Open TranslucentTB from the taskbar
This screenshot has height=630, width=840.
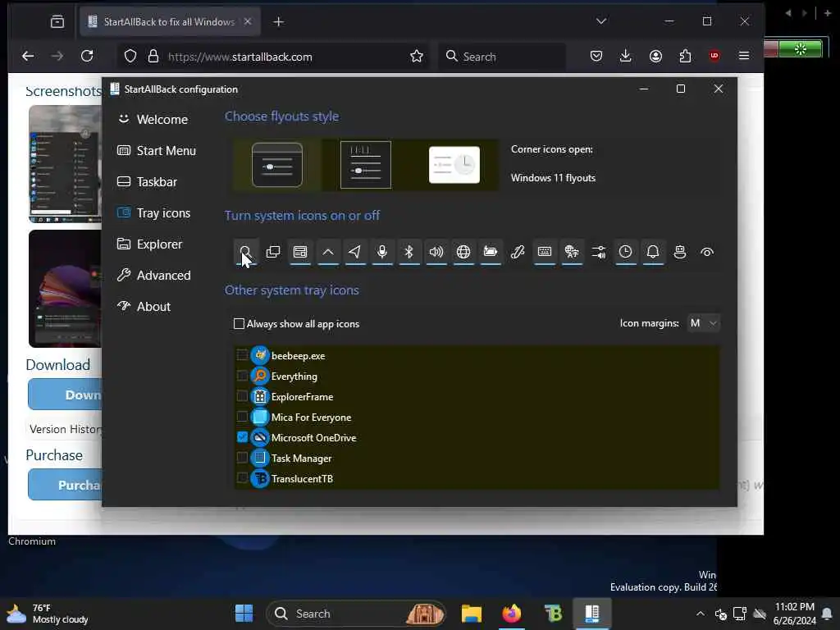tap(553, 614)
